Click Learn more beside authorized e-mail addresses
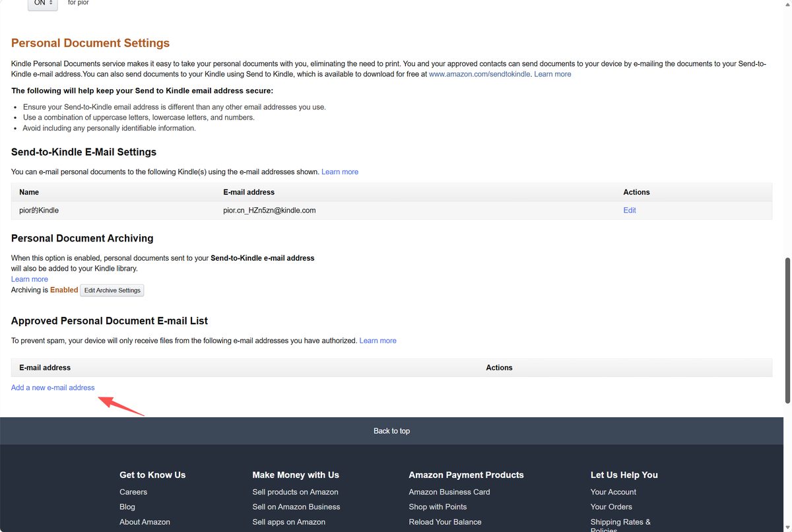Image resolution: width=792 pixels, height=532 pixels. (x=378, y=341)
